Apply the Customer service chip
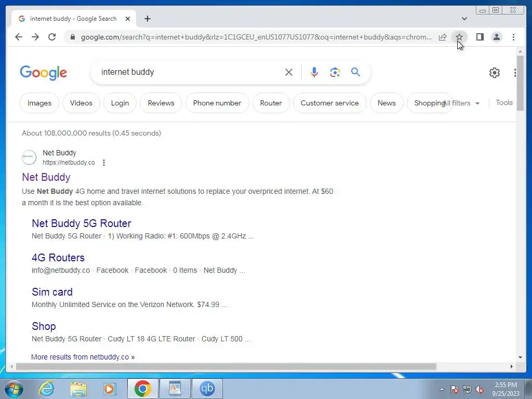The height and width of the screenshot is (399, 532). pos(329,103)
